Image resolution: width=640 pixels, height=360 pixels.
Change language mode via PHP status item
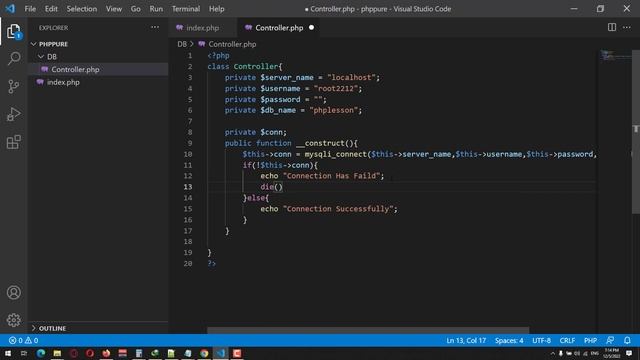point(590,340)
